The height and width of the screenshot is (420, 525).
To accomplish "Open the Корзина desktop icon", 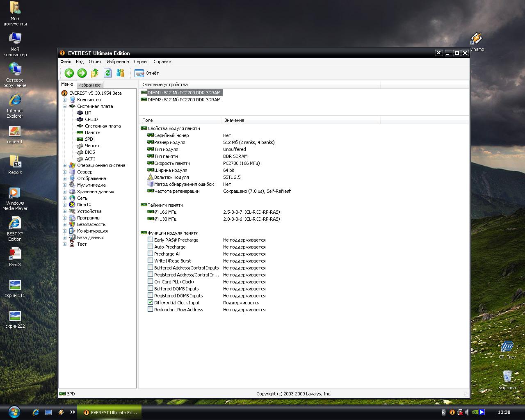I will [507, 380].
